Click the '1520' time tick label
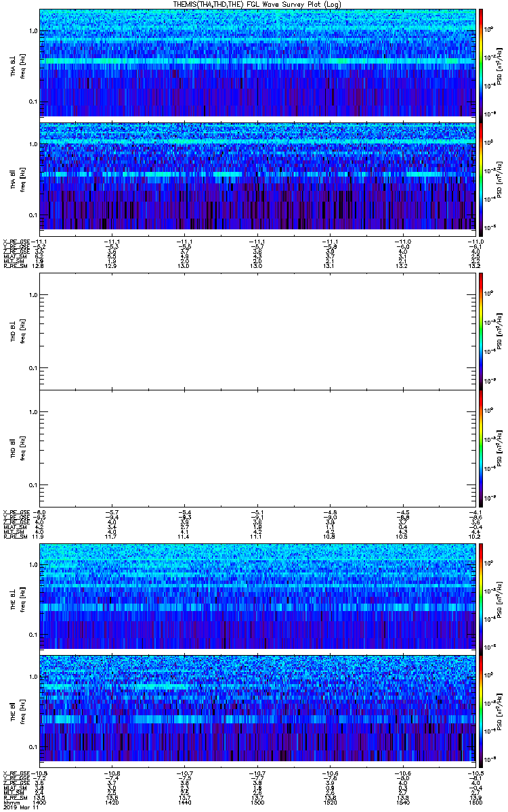Screen dimensions: 508x812 (x=330, y=803)
